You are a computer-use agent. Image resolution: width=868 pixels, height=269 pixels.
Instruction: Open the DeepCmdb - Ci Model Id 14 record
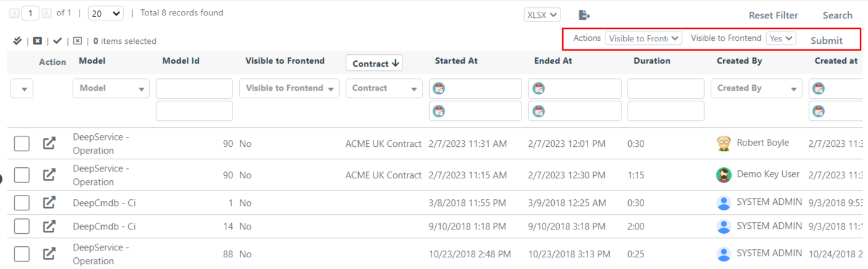click(49, 226)
